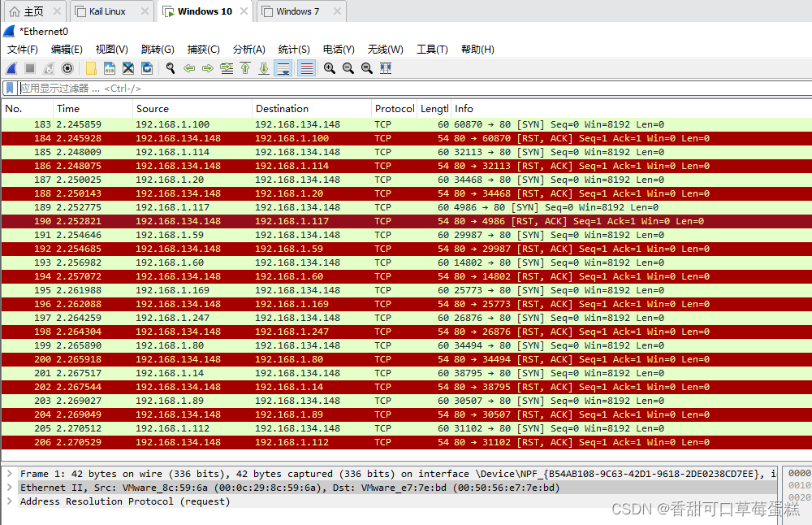Toggle auto scroll in live capture
Image resolution: width=812 pixels, height=525 pixels.
tap(283, 68)
